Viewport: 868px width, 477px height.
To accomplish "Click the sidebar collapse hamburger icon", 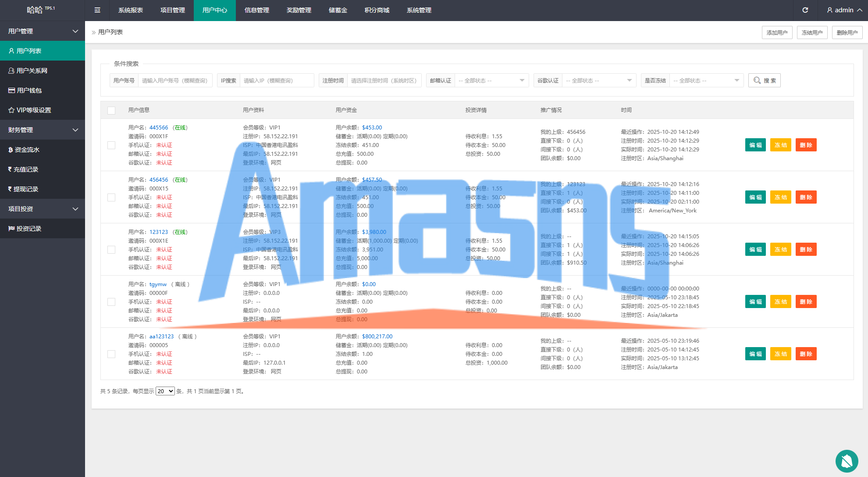I will (97, 10).
